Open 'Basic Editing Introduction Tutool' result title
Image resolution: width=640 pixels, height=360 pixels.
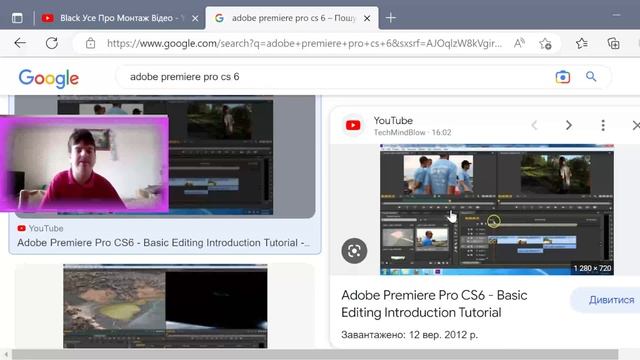point(163,243)
